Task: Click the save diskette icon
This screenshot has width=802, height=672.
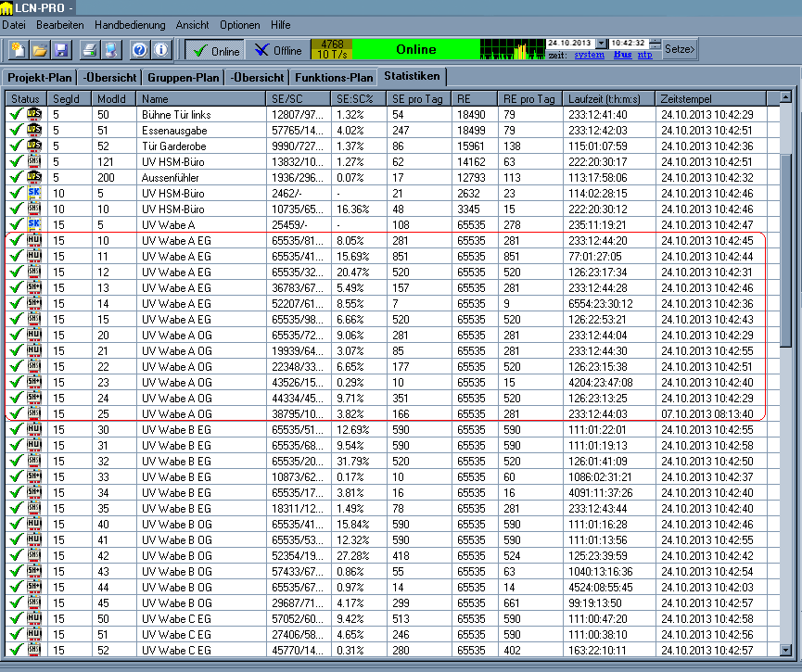Action: [61, 50]
